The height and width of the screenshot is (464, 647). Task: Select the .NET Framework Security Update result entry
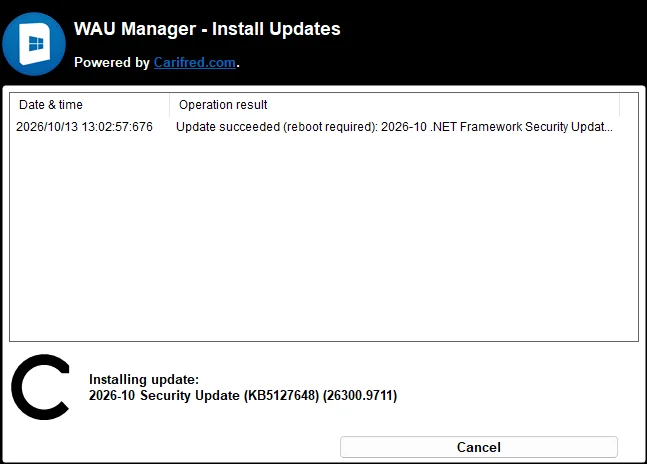pyautogui.click(x=394, y=127)
